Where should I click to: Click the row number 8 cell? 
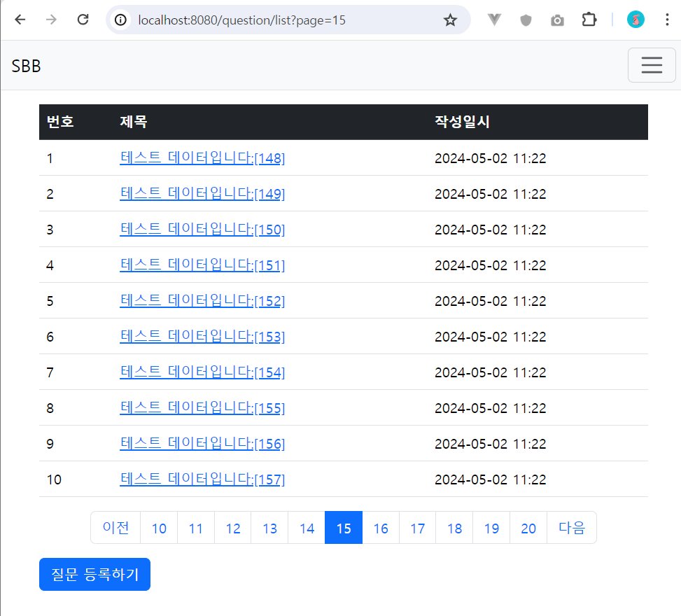point(50,408)
